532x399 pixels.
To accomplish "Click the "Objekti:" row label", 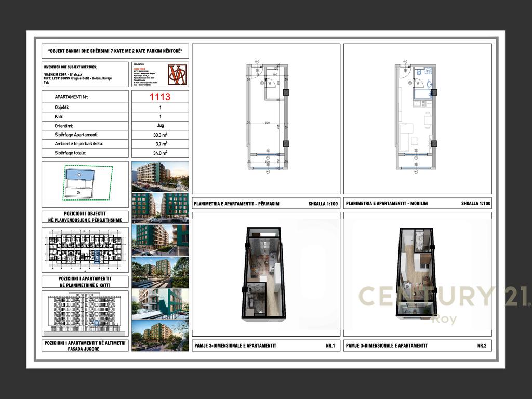I will [62, 107].
